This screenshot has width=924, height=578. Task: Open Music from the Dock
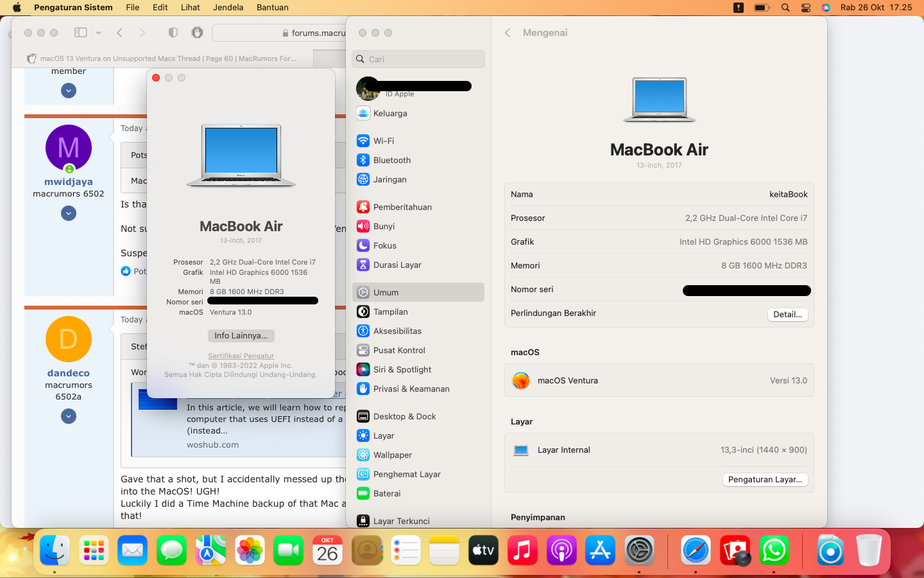[522, 550]
